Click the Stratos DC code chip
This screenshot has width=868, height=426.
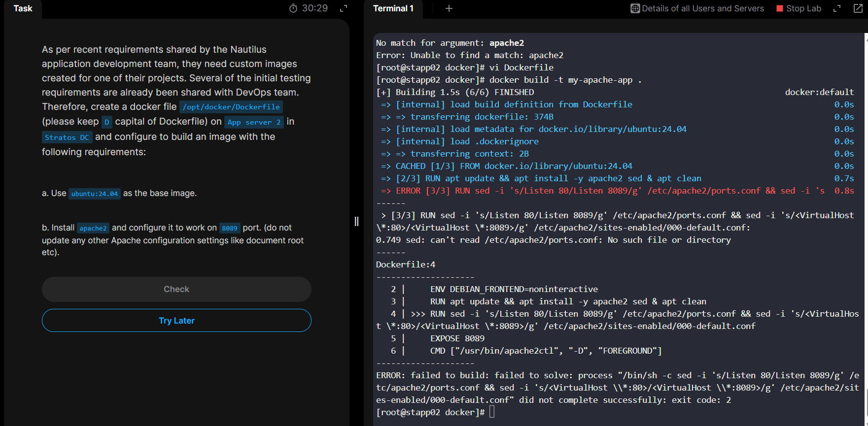coord(67,137)
